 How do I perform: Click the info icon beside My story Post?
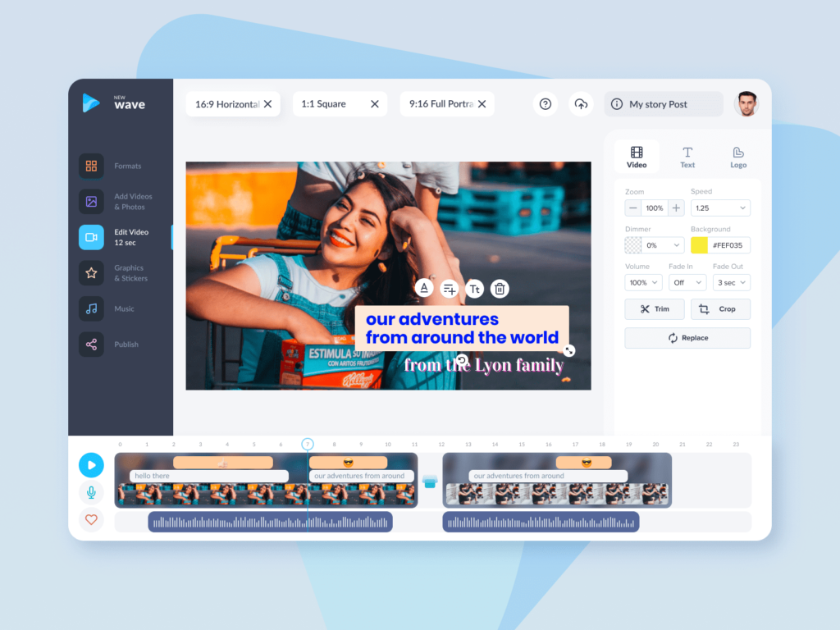(617, 104)
